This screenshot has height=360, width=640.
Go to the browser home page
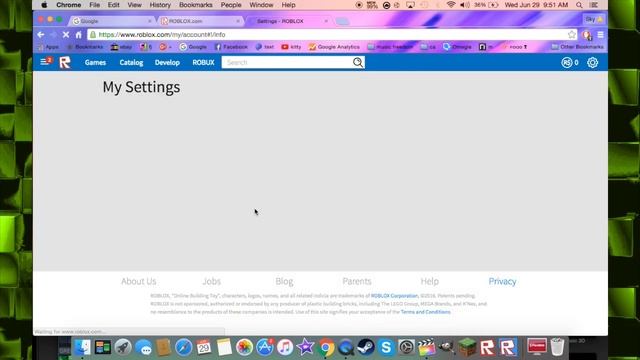pos(79,35)
